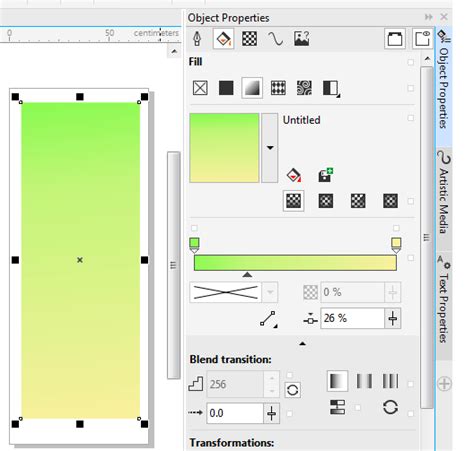474x451 pixels.
Task: Expand the node color dropdown
Action: 270,292
